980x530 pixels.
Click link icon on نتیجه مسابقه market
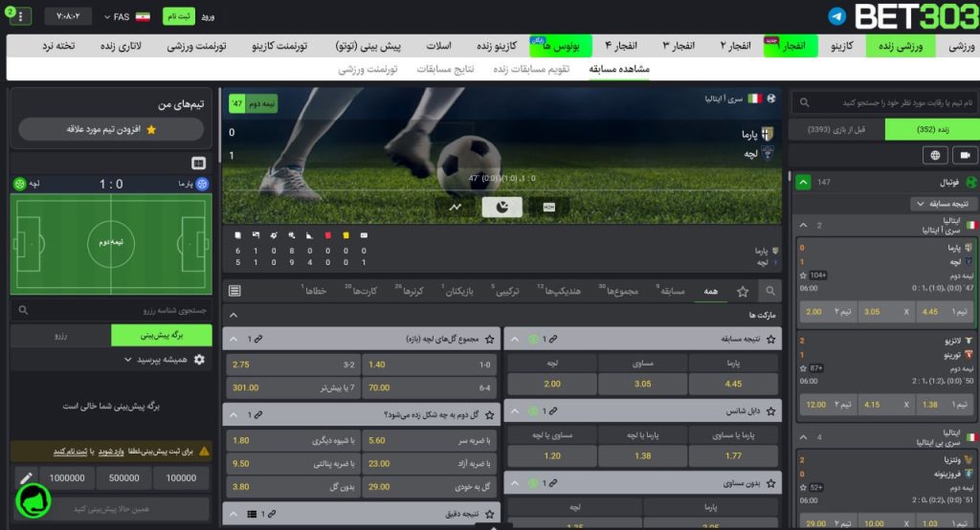click(x=553, y=339)
